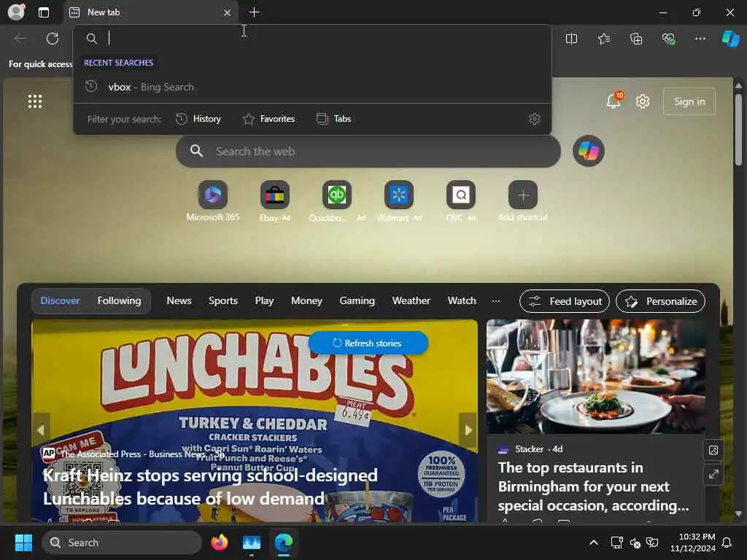Click the Search the web field
Image resolution: width=747 pixels, height=560 pixels.
click(368, 152)
